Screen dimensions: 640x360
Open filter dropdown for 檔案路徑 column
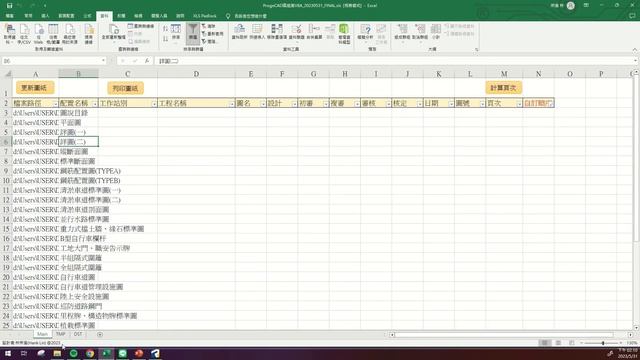click(x=55, y=104)
